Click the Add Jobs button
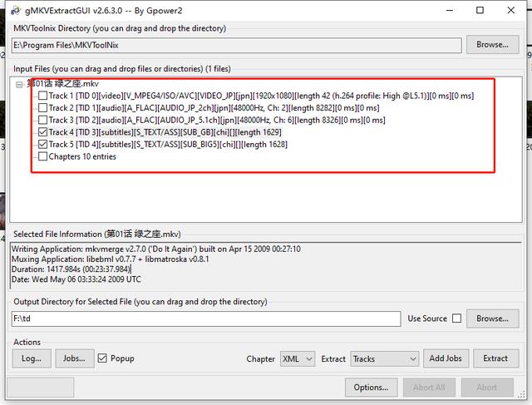The height and width of the screenshot is (405, 532). click(446, 358)
